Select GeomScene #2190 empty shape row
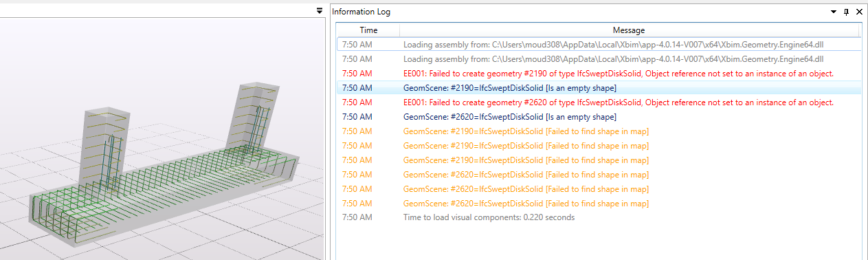This screenshot has height=260, width=868. click(599, 87)
